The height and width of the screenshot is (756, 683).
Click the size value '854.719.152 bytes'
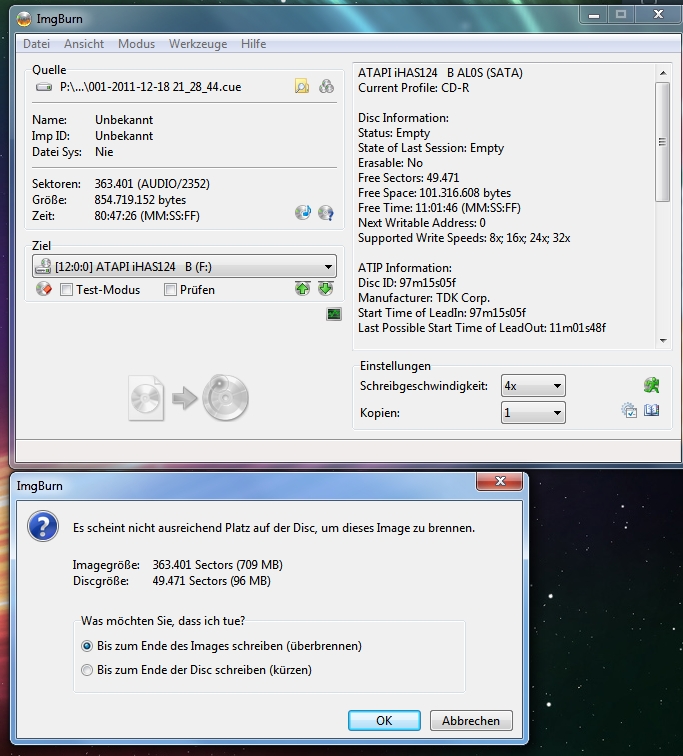point(140,200)
